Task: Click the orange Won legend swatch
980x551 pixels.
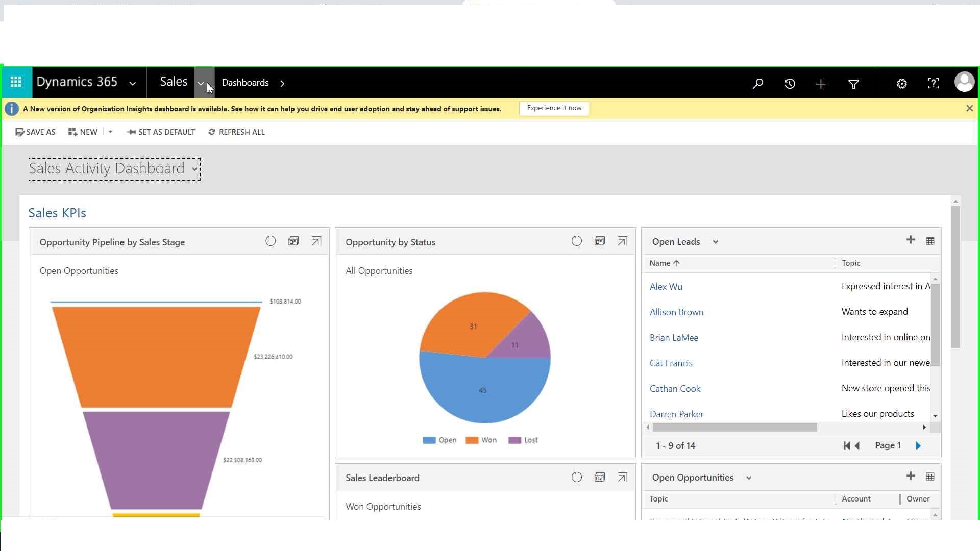Action: pos(472,440)
